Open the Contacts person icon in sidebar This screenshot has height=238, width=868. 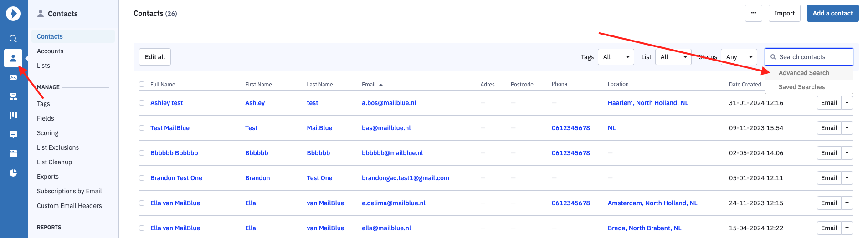13,58
